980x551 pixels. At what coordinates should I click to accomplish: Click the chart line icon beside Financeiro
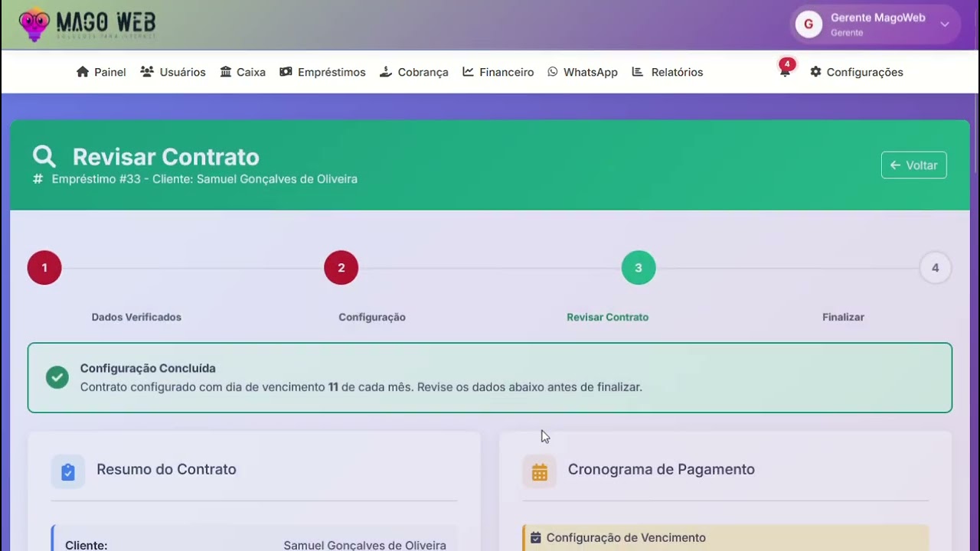coord(468,72)
